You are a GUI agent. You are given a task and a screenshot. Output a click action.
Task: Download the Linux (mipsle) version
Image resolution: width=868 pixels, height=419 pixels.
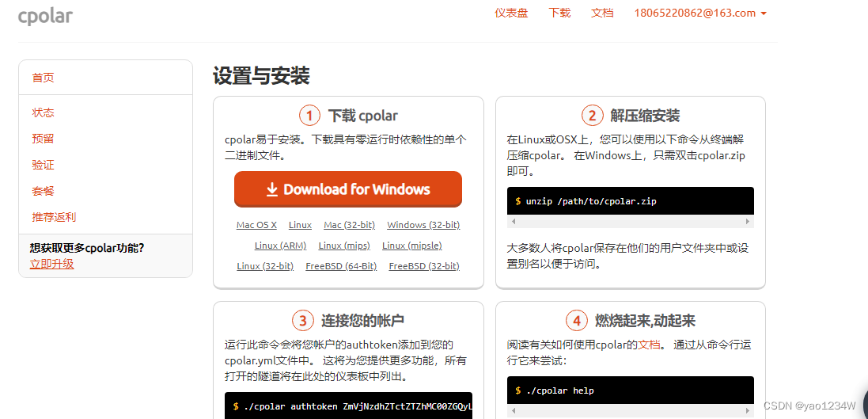412,246
